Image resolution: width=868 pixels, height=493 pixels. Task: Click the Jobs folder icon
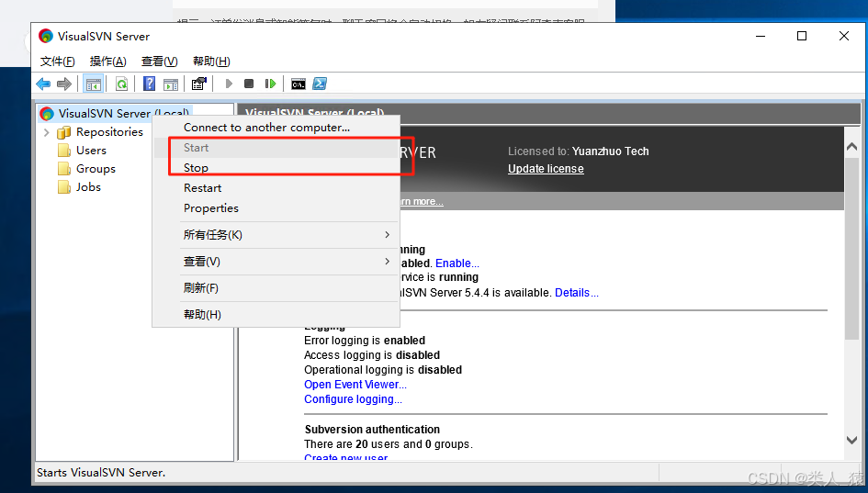coord(64,187)
